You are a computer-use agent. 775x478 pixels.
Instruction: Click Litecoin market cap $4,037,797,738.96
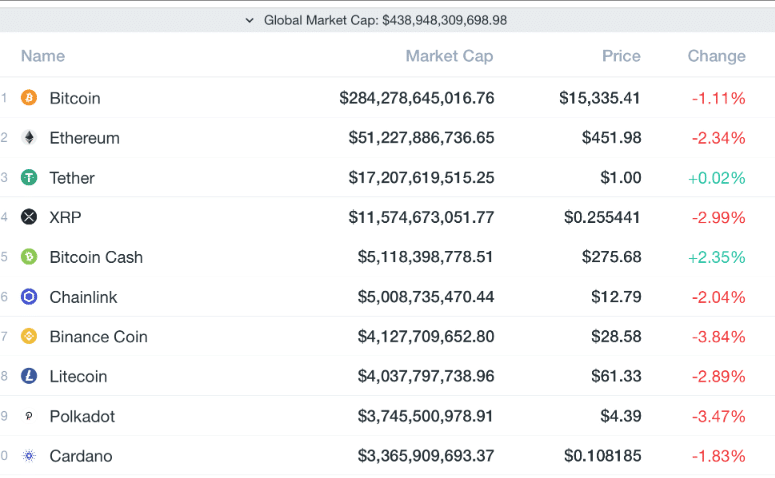pos(426,376)
